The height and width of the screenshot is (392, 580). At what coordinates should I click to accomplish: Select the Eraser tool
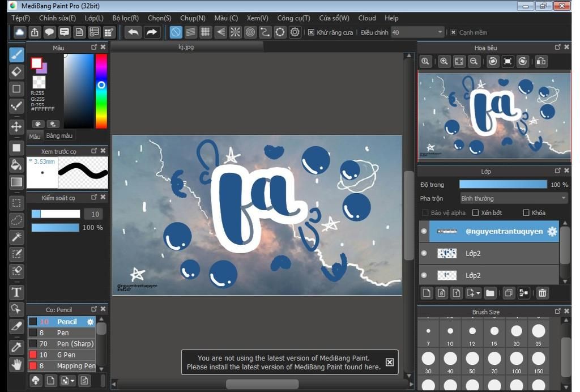click(16, 72)
